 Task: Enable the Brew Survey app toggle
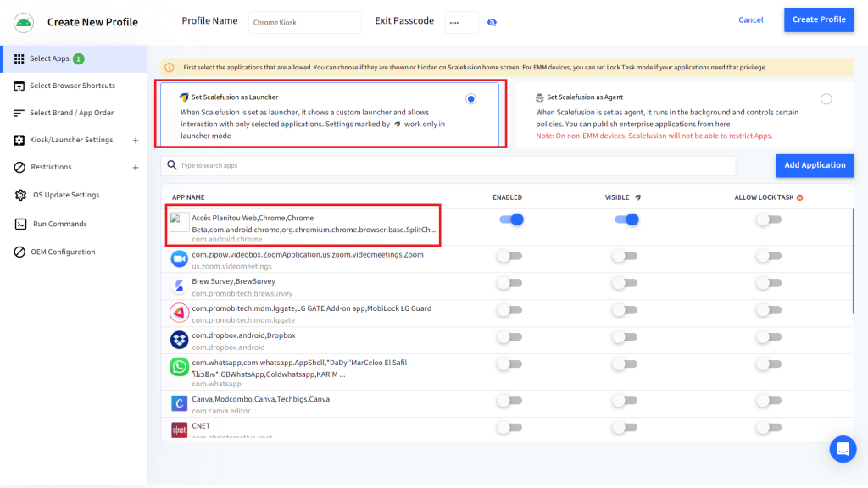click(509, 283)
